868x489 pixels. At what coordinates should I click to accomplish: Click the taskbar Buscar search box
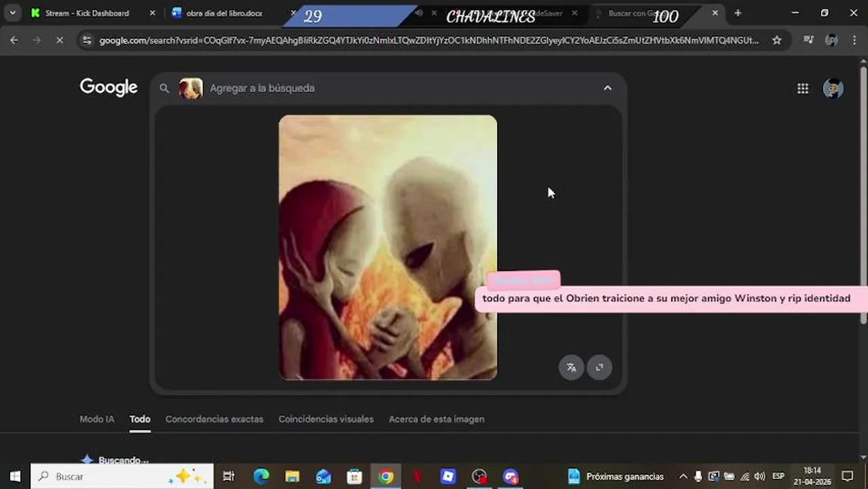pos(122,477)
